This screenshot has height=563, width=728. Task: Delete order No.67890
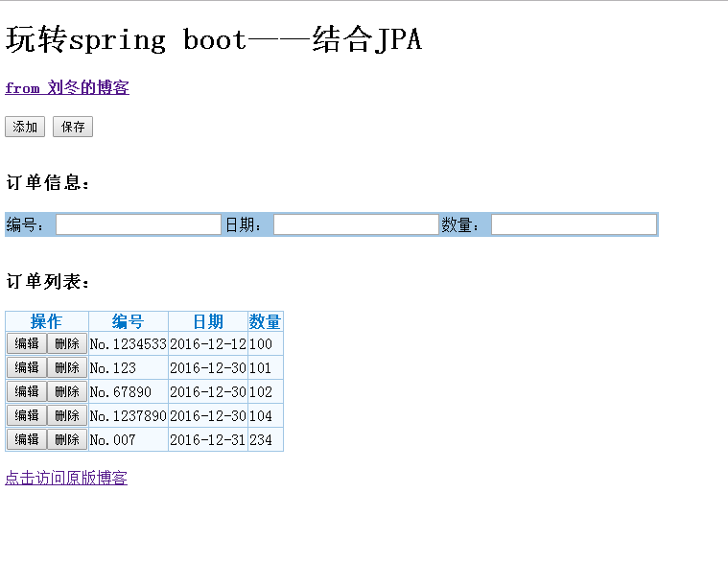click(x=67, y=391)
